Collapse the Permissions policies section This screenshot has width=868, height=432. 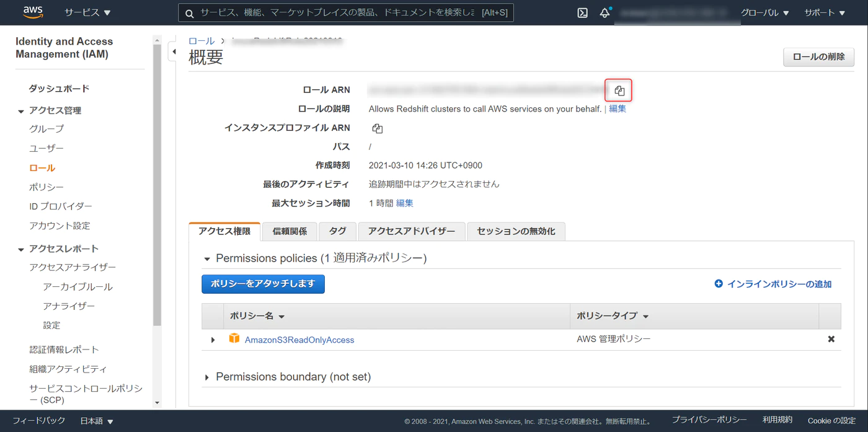coord(207,258)
